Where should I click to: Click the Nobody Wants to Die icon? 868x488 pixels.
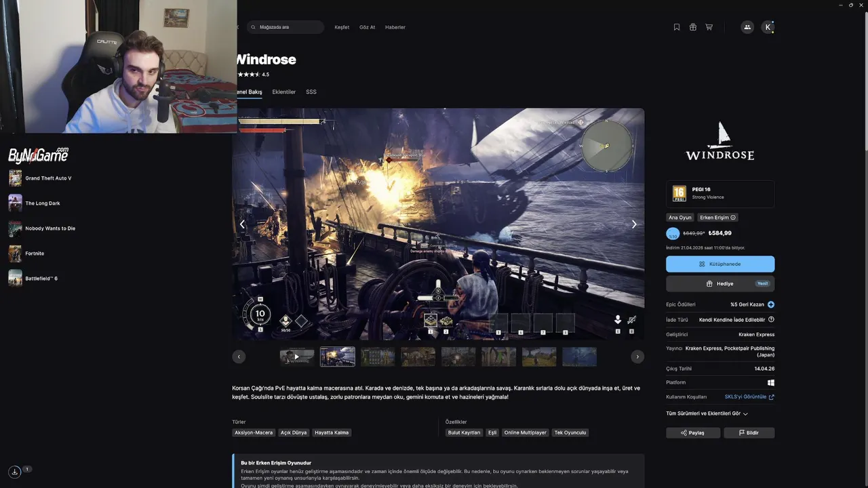[x=15, y=228]
